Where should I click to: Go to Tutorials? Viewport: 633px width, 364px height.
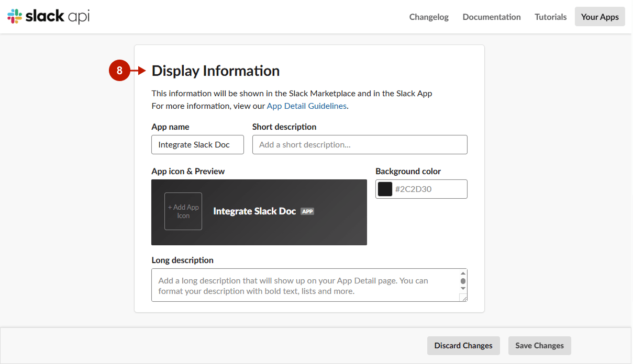click(550, 17)
